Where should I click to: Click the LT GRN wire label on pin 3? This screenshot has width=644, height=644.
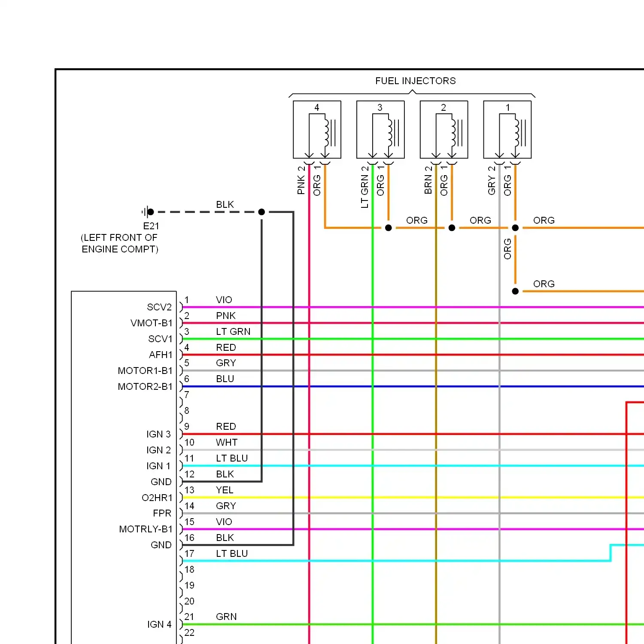233,331
